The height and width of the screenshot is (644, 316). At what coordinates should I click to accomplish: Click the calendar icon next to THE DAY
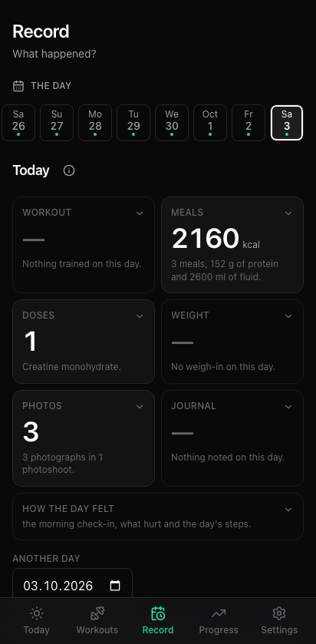(18, 86)
